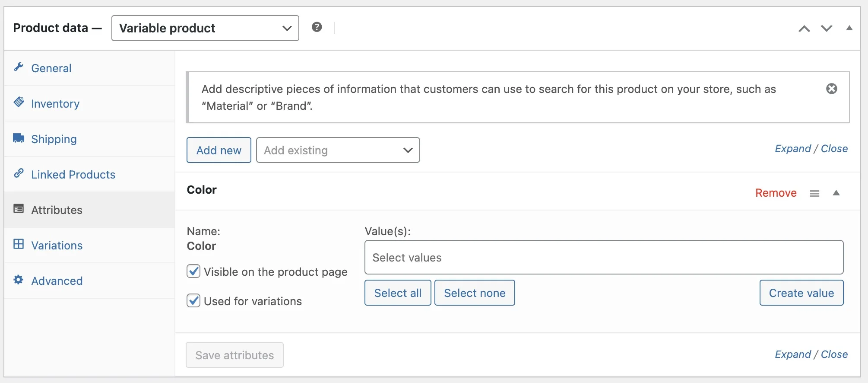The image size is (868, 383).
Task: Click the bottom Close link
Action: [x=834, y=354]
